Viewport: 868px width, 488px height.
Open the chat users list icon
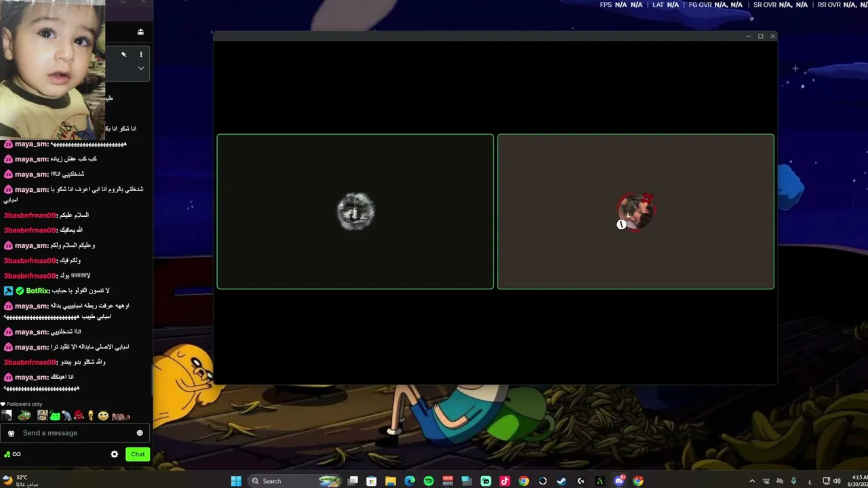140,32
